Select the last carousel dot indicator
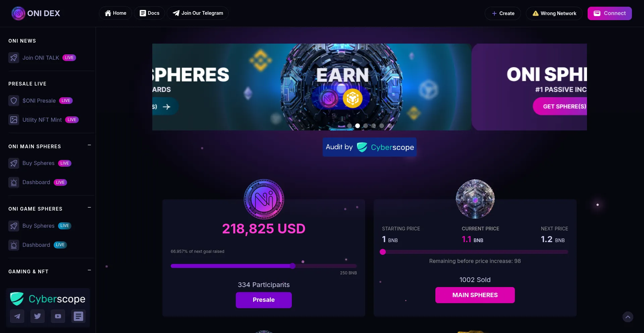 point(390,126)
